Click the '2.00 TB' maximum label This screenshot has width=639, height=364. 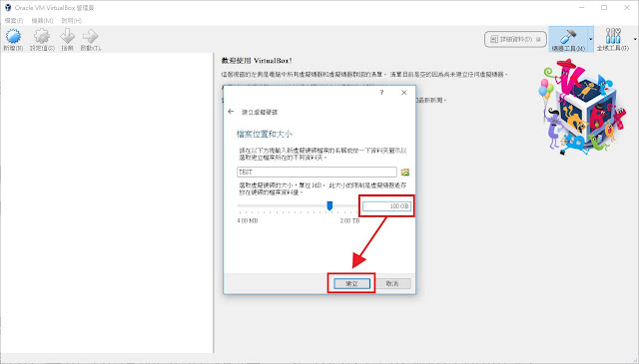349,220
